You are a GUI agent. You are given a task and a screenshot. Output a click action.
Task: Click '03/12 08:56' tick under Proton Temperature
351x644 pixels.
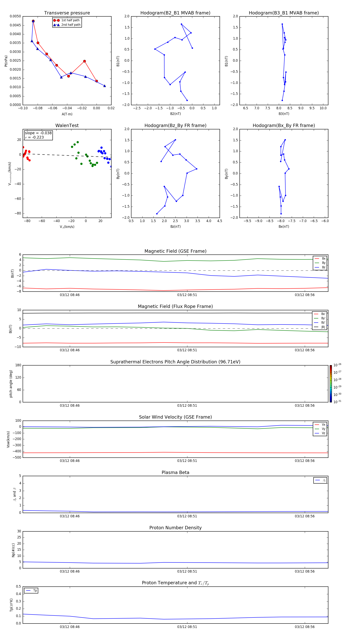[305, 627]
